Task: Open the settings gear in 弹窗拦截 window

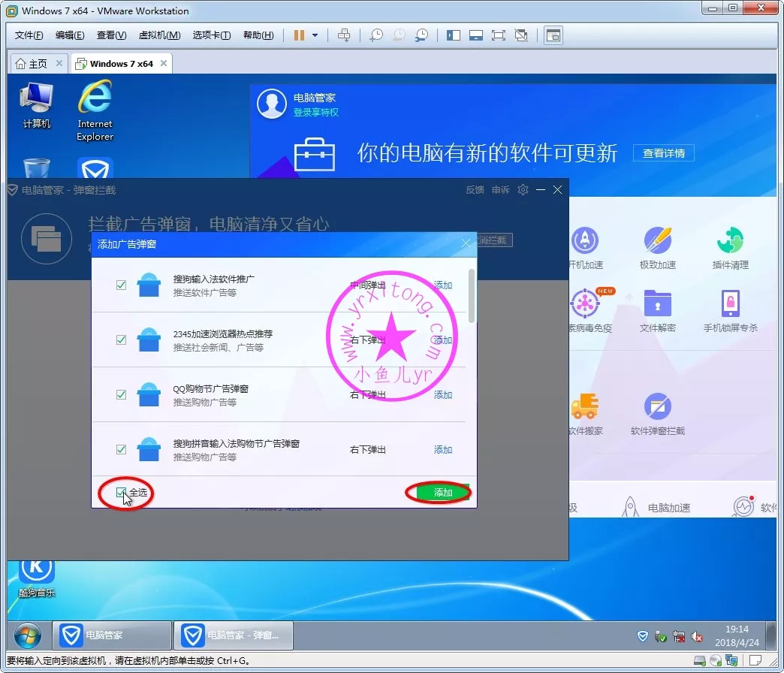Action: (523, 190)
